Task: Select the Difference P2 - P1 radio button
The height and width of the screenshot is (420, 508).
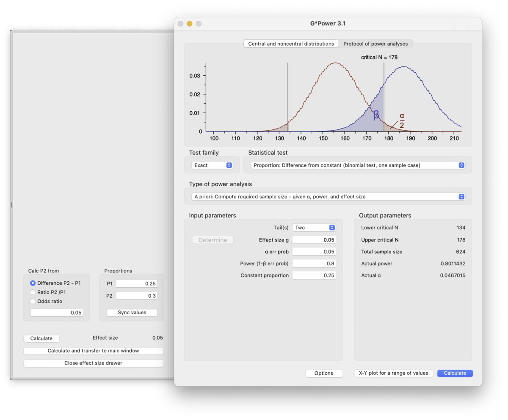Action: 33,283
